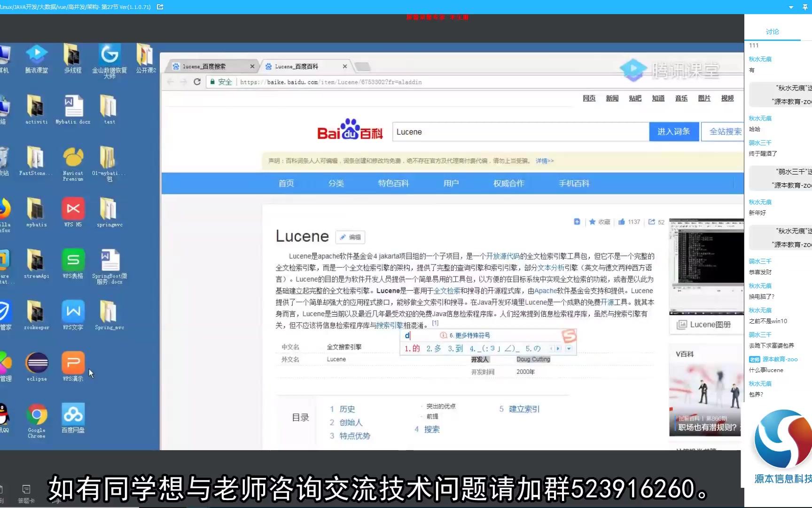812x508 pixels.
Task: Click the browser address bar URL
Action: pyautogui.click(x=331, y=82)
